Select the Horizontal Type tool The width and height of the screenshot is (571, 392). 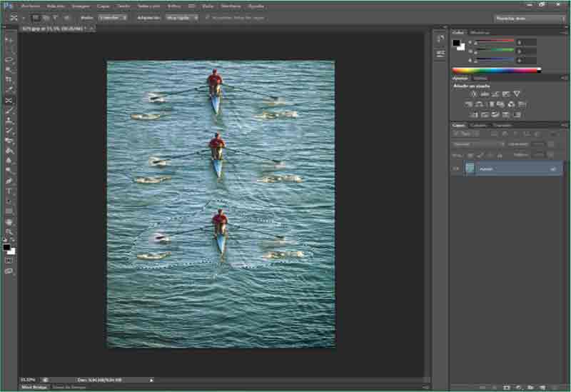[9, 191]
